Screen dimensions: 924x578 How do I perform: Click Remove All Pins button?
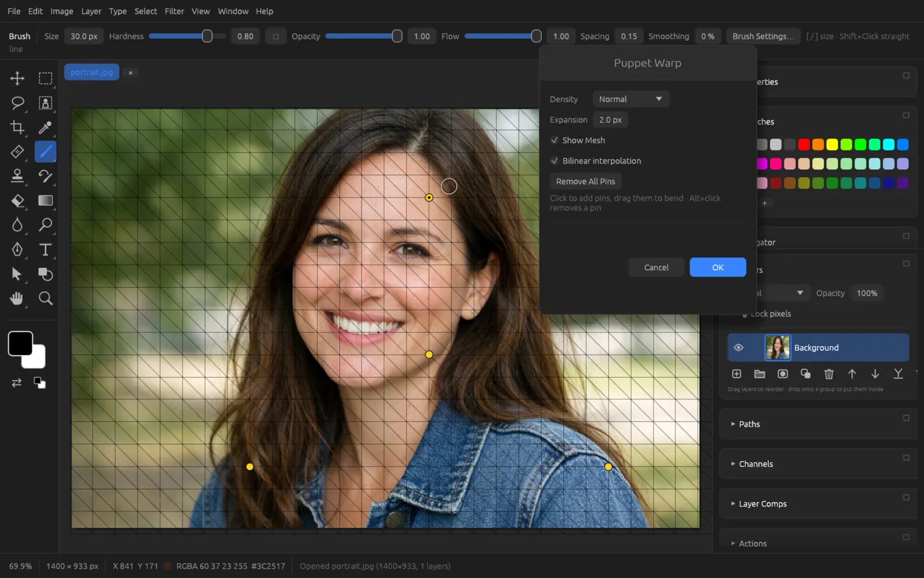(x=586, y=181)
